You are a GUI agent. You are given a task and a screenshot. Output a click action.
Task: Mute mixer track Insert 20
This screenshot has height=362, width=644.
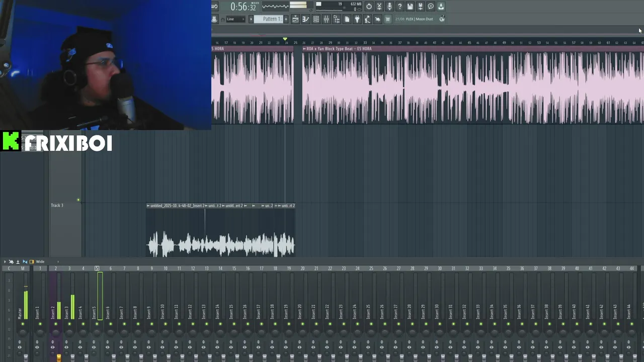[x=302, y=324]
